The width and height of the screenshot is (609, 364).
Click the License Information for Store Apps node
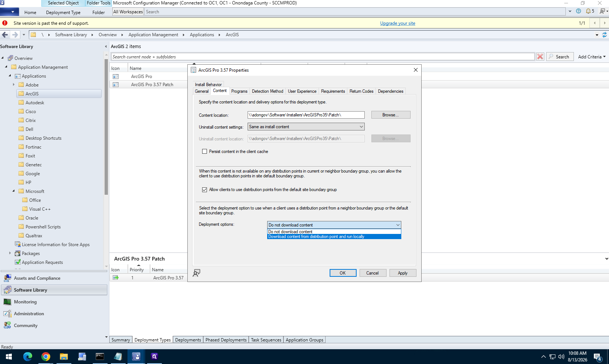55,245
